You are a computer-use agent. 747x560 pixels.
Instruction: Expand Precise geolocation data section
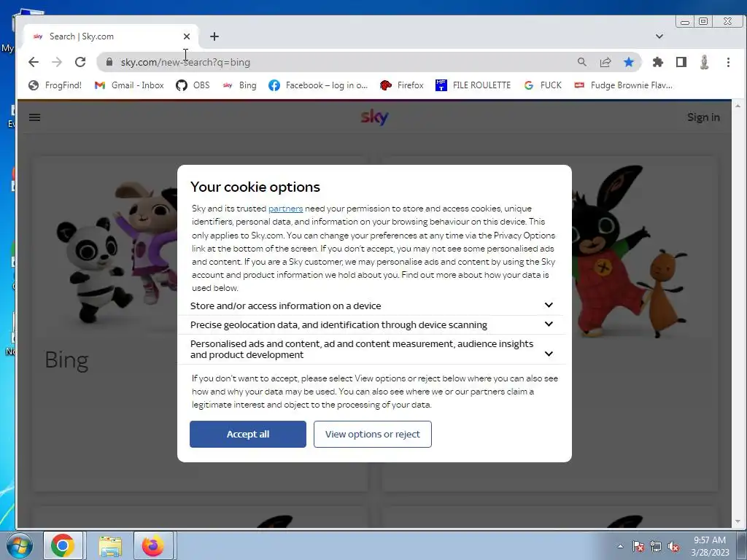point(371,324)
